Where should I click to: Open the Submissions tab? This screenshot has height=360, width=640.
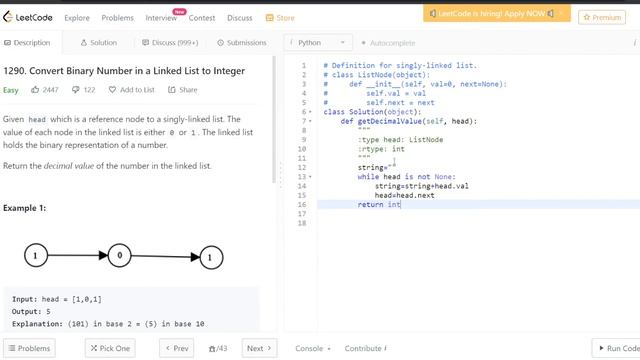click(242, 42)
